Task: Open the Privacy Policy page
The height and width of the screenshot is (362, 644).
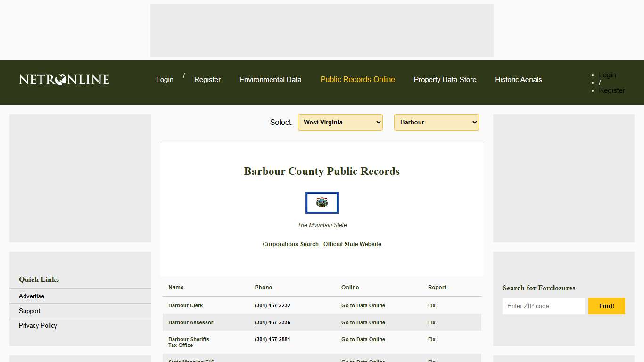Action: click(x=38, y=325)
